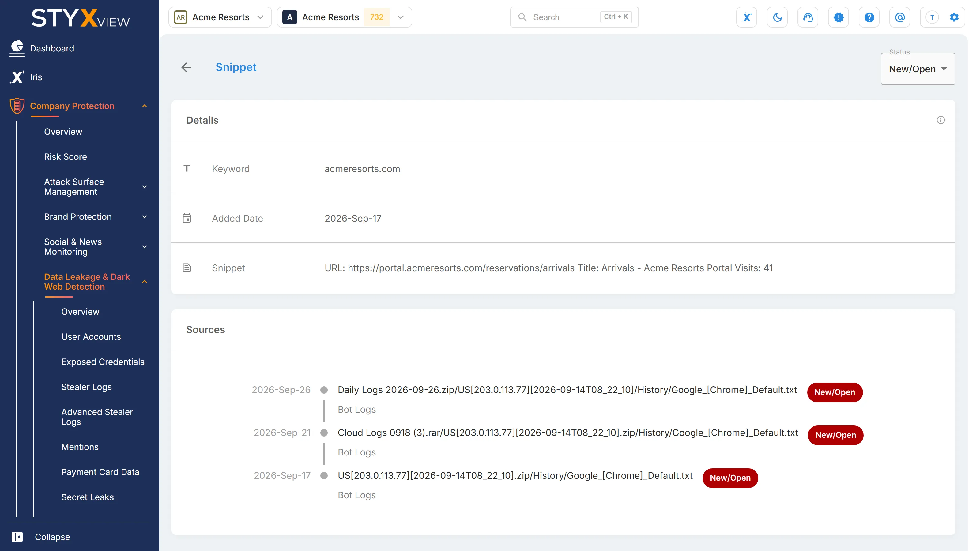Click the StyxView logo
980x551 pixels.
(x=80, y=18)
